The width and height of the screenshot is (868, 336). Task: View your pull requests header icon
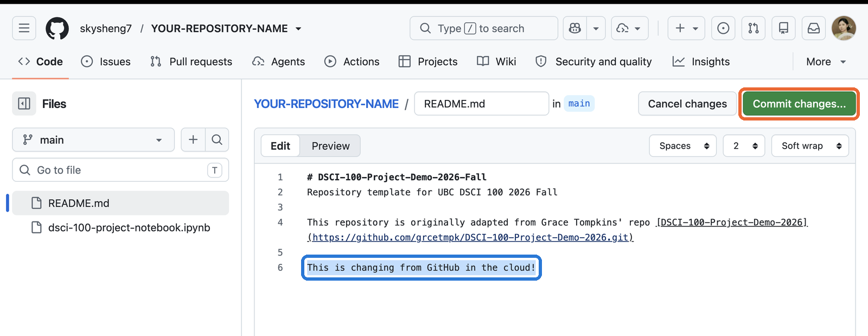click(x=754, y=28)
